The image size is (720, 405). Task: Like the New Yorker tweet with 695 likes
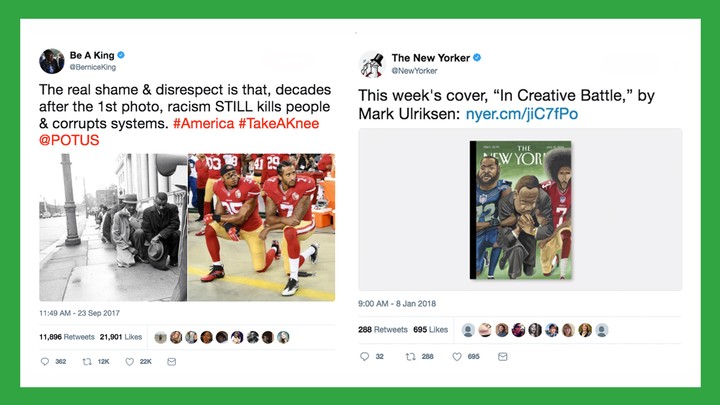[x=457, y=356]
